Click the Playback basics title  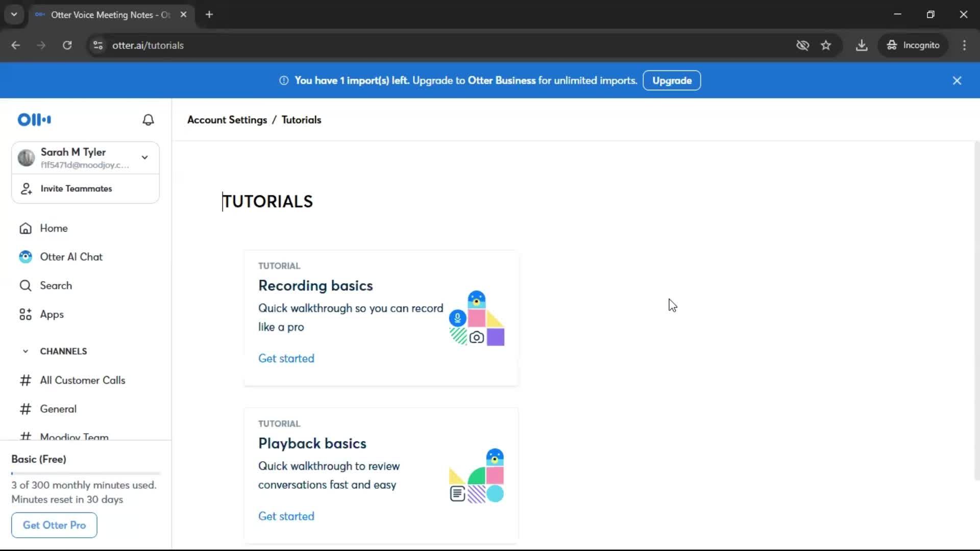312,443
